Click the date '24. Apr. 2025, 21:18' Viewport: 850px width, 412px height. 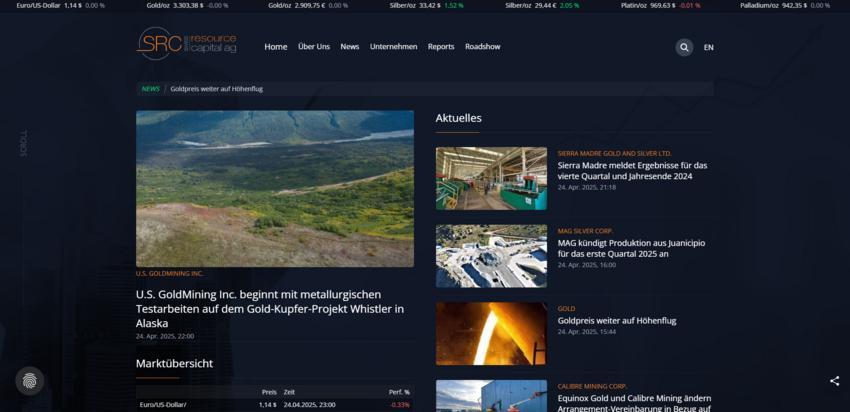point(587,187)
